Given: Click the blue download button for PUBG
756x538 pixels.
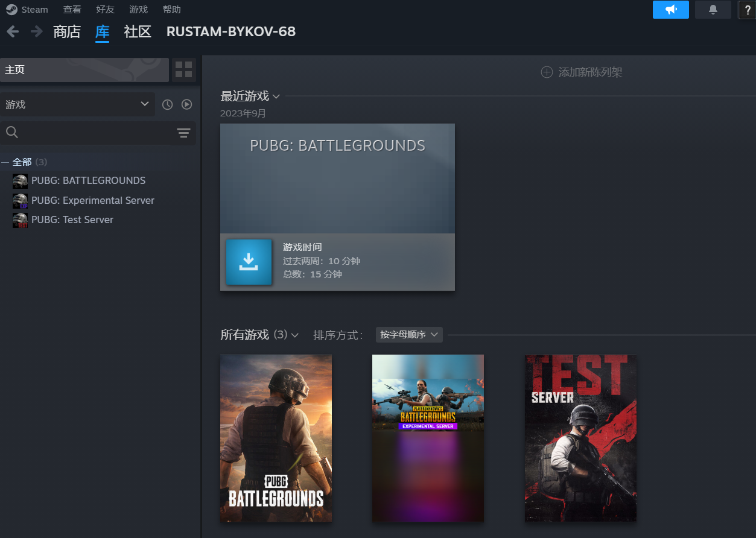Looking at the screenshot, I should [249, 262].
